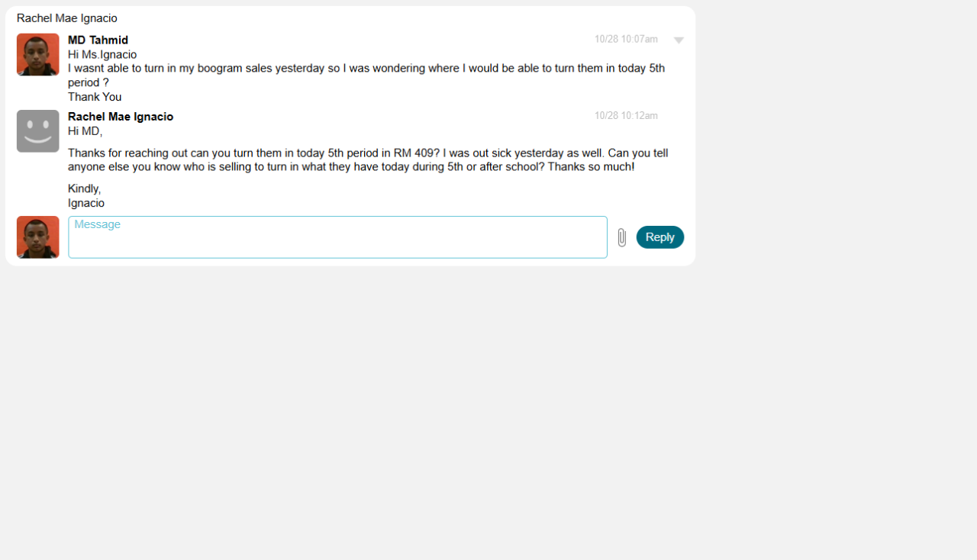Click the Rachel Mae Ignacio conversation title

pos(67,18)
